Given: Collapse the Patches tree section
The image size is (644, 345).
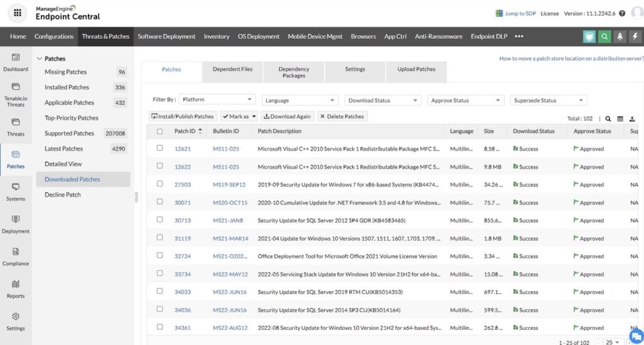Looking at the screenshot, I should (x=40, y=58).
